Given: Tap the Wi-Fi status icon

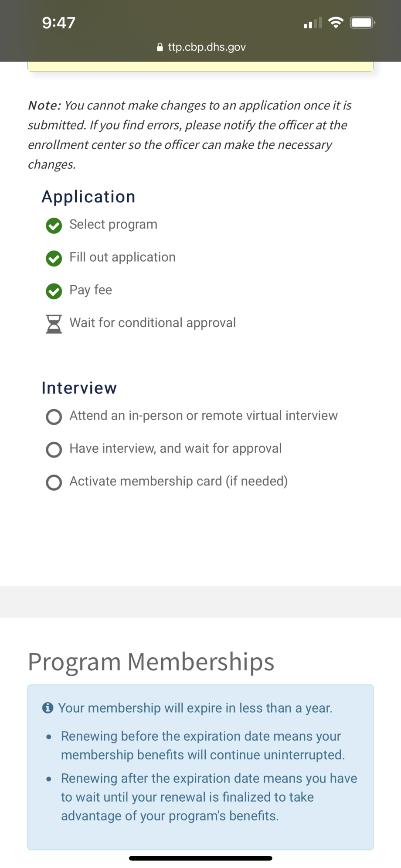Looking at the screenshot, I should (336, 22).
